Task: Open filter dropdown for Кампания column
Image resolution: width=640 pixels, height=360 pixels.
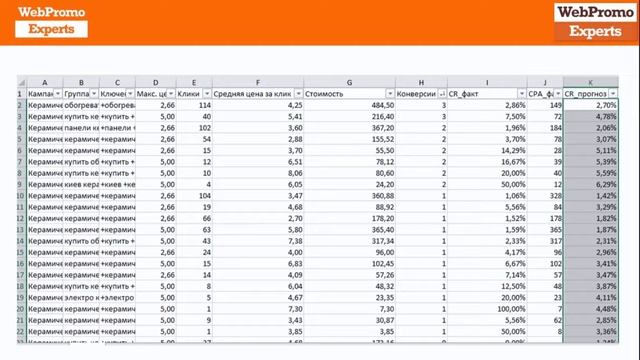Action: pos(58,94)
